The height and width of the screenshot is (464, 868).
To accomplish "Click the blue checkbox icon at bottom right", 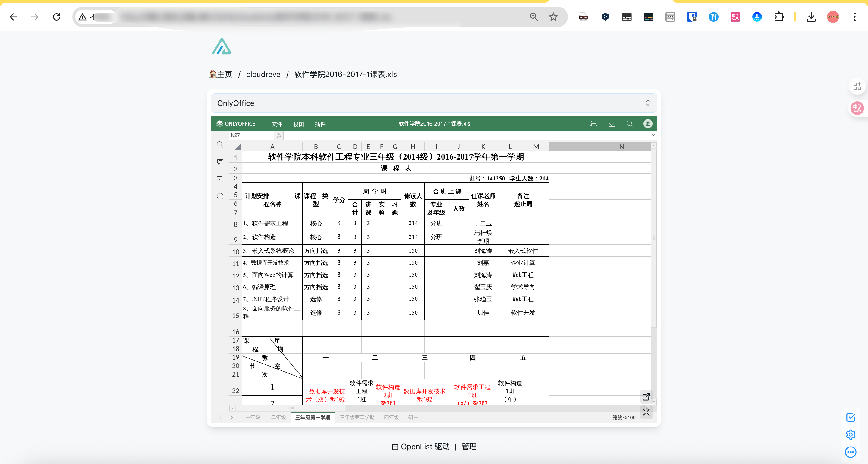I will pos(850,418).
